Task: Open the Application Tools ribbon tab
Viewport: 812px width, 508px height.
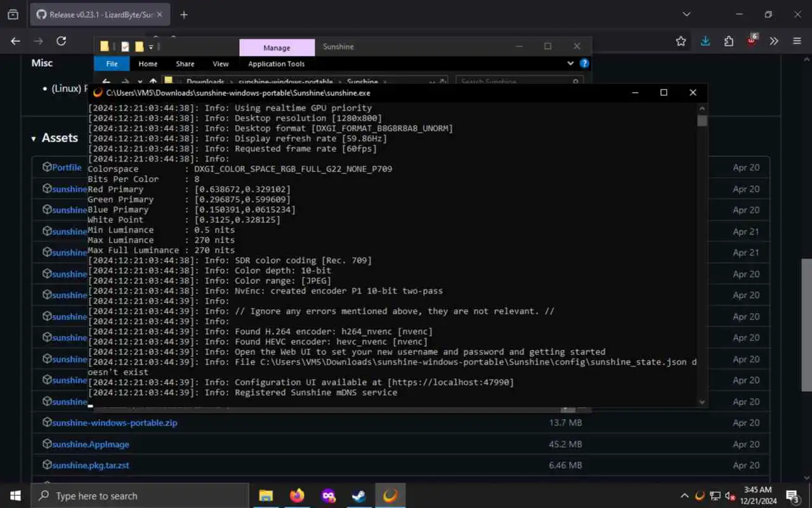Action: pyautogui.click(x=276, y=63)
